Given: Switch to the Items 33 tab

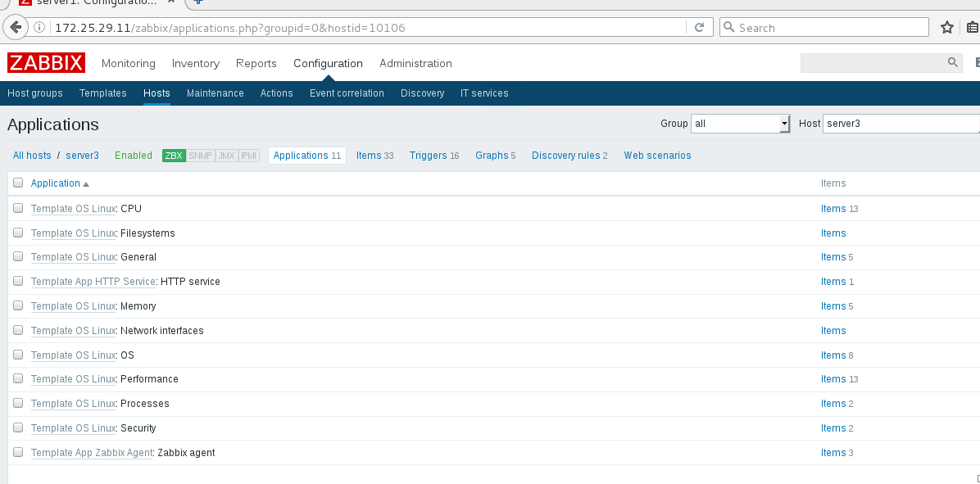Looking at the screenshot, I should (x=375, y=156).
